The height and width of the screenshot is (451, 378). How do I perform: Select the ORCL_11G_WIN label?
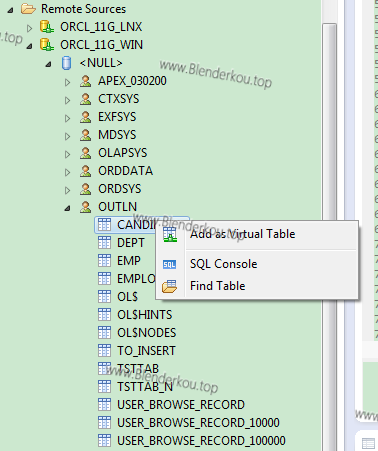[102, 45]
